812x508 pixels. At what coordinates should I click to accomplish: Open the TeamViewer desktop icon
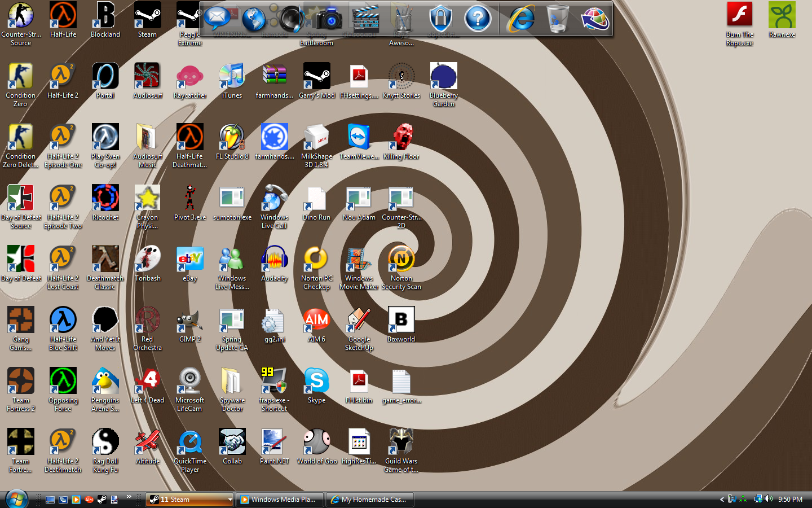(x=359, y=142)
